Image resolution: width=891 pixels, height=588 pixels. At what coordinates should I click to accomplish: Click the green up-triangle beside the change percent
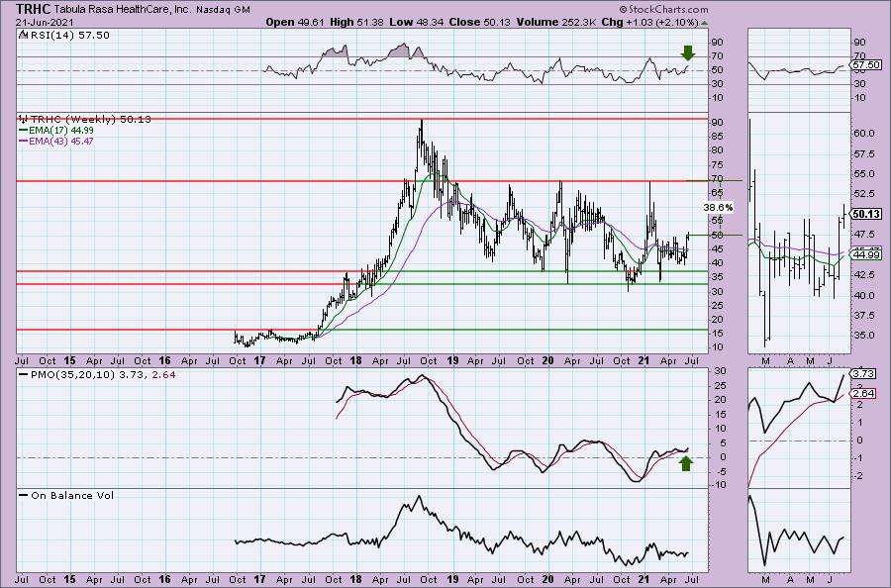click(705, 23)
